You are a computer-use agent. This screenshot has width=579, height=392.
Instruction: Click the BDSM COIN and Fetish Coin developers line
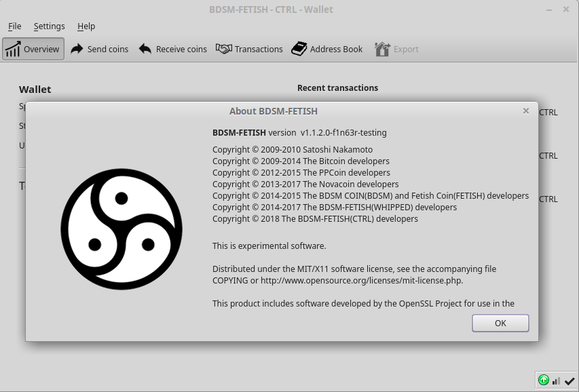pos(371,195)
